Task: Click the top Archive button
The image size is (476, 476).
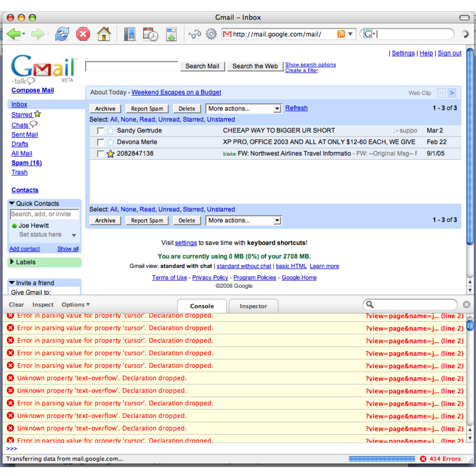Action: (105, 109)
